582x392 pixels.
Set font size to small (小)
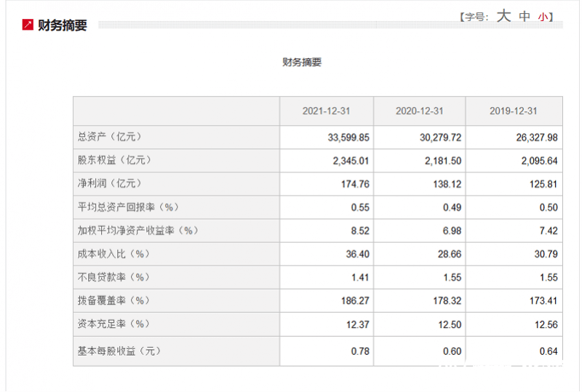click(543, 17)
